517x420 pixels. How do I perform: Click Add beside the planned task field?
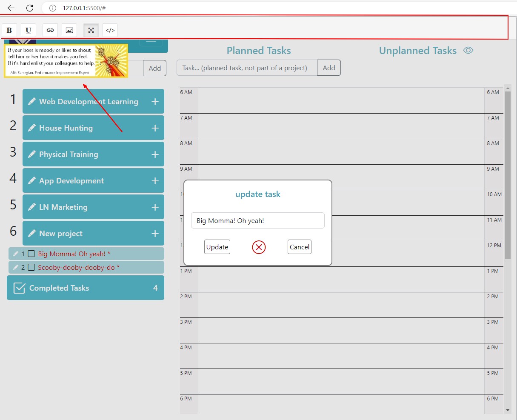tap(328, 67)
